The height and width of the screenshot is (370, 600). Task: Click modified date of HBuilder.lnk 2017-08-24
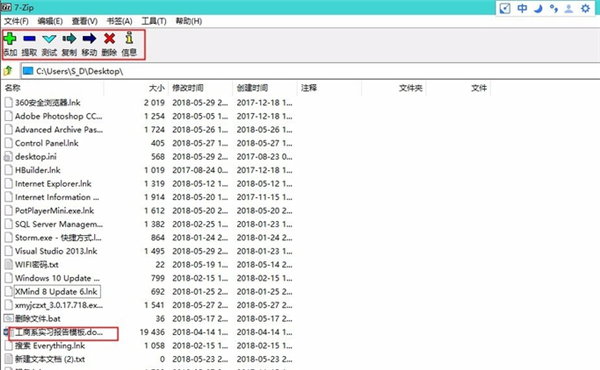point(200,170)
